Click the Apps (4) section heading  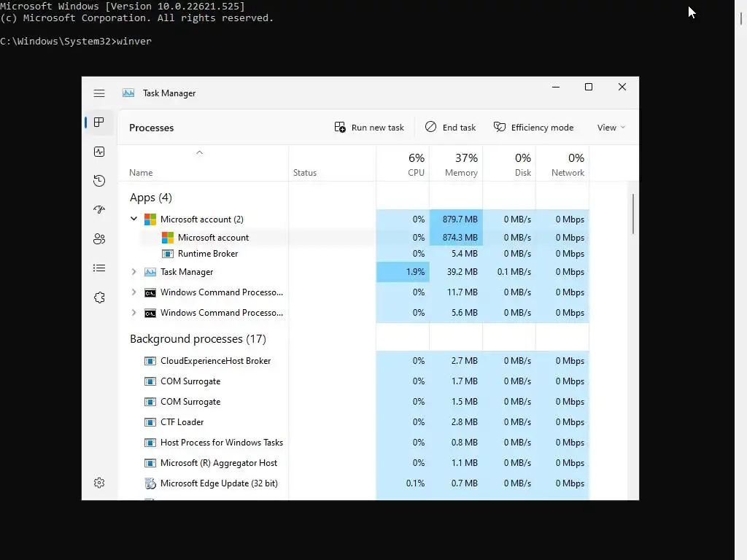[150, 198]
